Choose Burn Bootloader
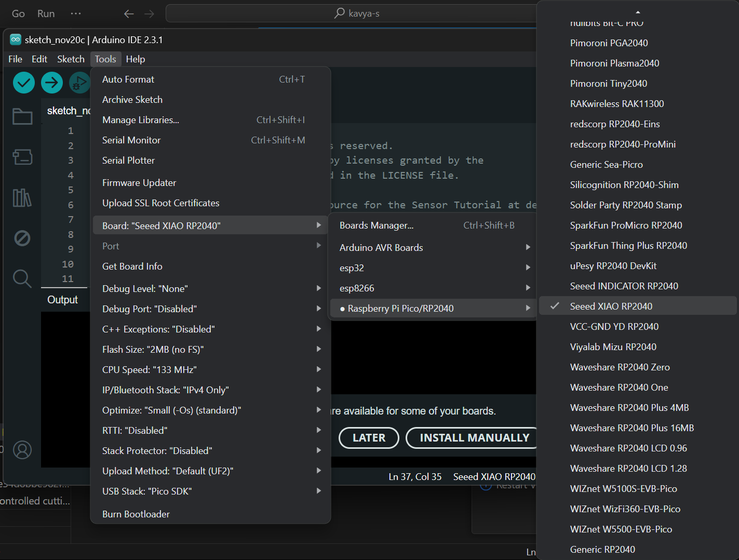 (x=210, y=514)
